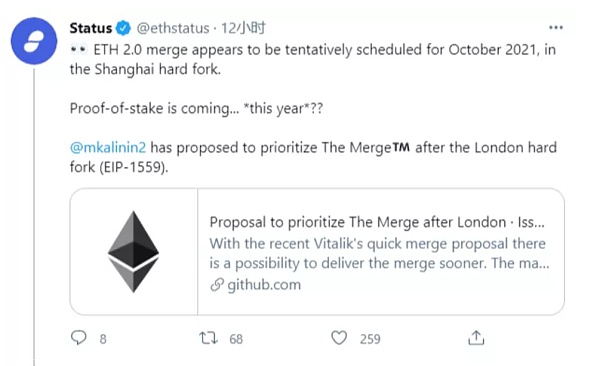The image size is (600, 366).
Task: Open the @mkalinin2 mention link
Action: pos(108,147)
